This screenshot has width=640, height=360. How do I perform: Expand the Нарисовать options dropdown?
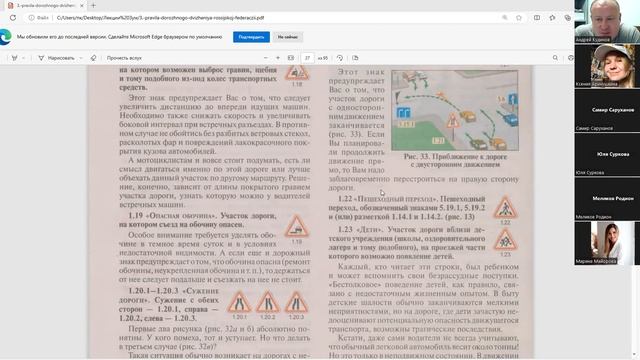coord(81,58)
